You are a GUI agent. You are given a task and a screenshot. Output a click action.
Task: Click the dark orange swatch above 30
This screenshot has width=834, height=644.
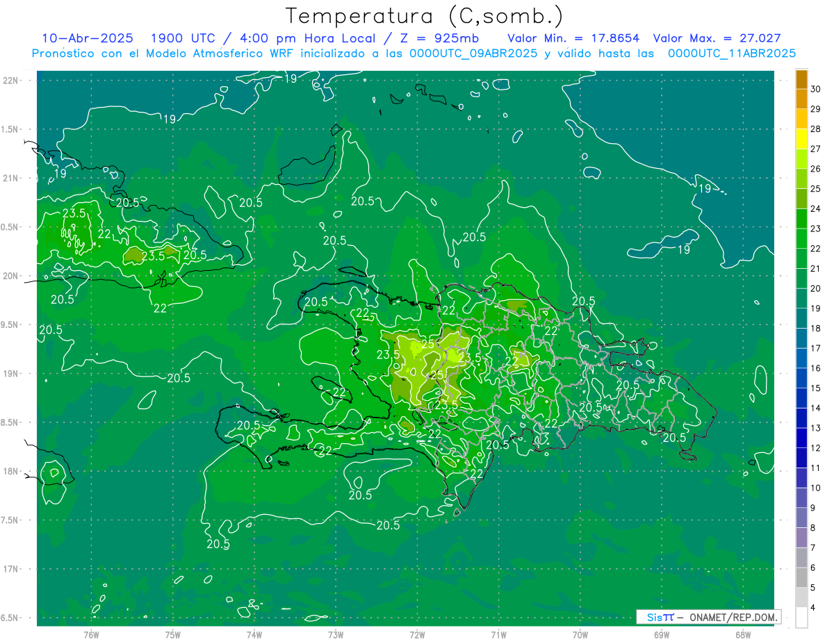point(801,79)
